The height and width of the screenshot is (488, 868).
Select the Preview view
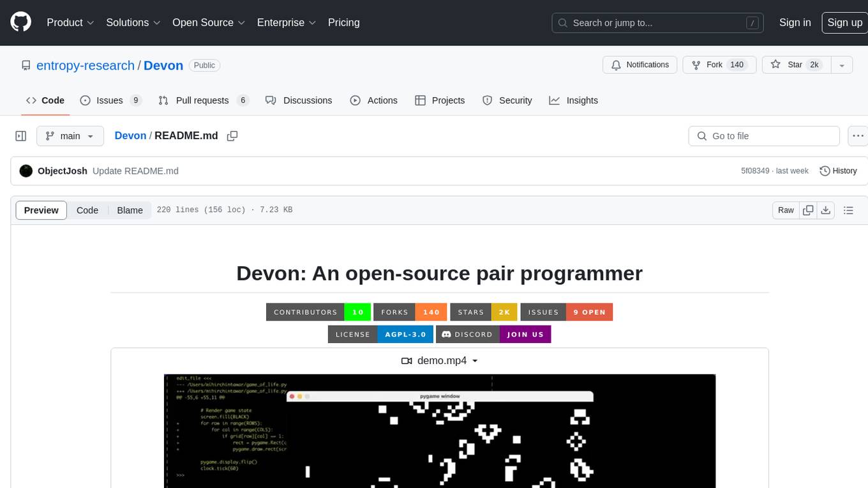coord(41,210)
